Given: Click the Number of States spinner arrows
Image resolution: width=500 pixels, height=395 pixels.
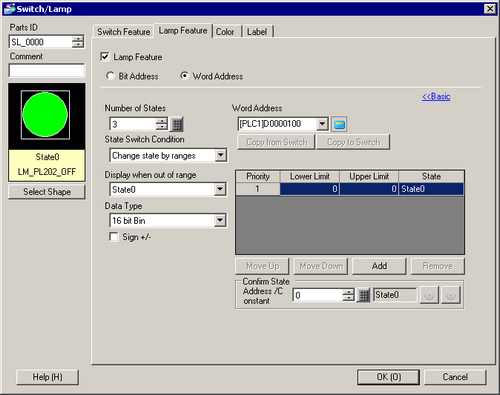Looking at the screenshot, I should point(161,124).
